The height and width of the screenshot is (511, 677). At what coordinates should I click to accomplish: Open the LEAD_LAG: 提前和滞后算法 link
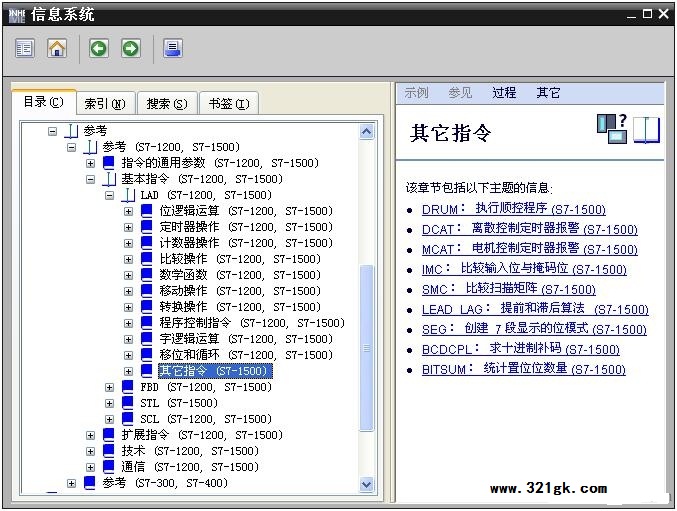(x=535, y=309)
